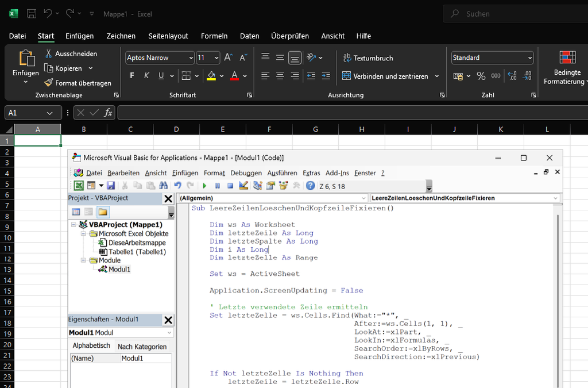Collapse VBAProject (Mappe1) tree node
The width and height of the screenshot is (588, 388).
click(x=74, y=224)
